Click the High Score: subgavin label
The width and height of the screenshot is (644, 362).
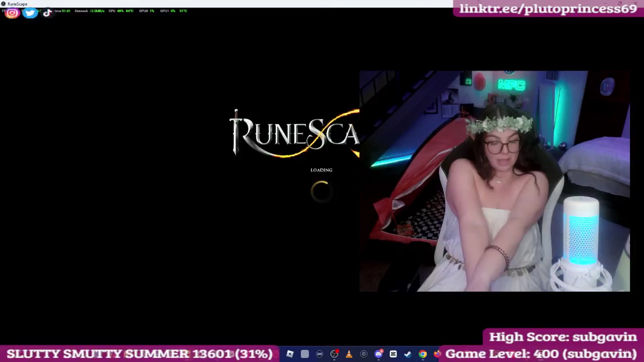point(563,337)
